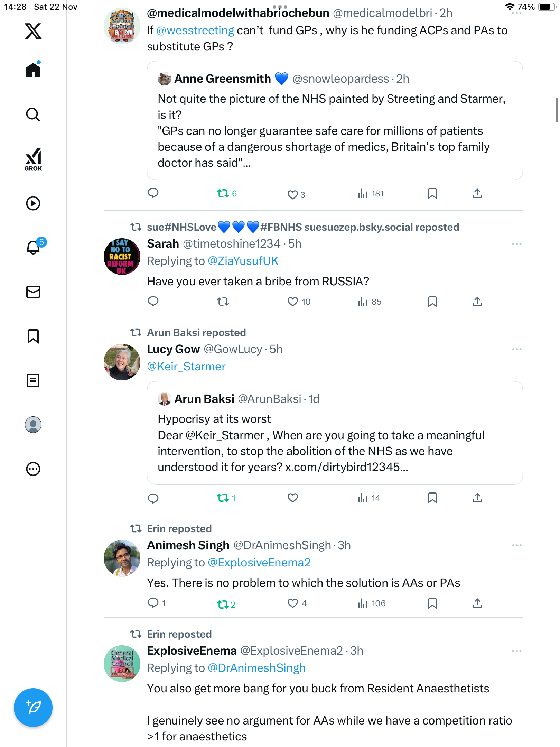Bookmark Animesh Singh's post
This screenshot has height=747, width=560.
(432, 603)
